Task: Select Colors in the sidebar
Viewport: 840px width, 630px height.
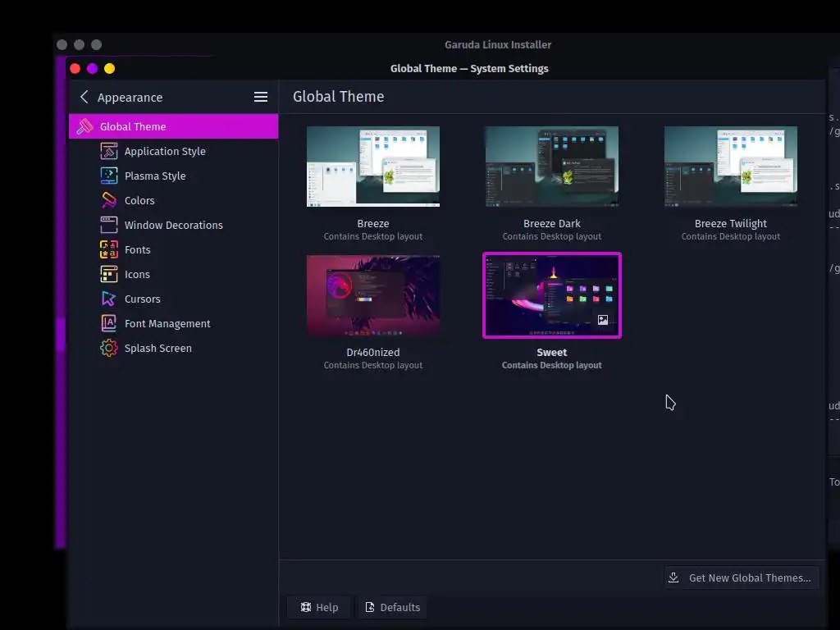Action: click(x=174, y=200)
